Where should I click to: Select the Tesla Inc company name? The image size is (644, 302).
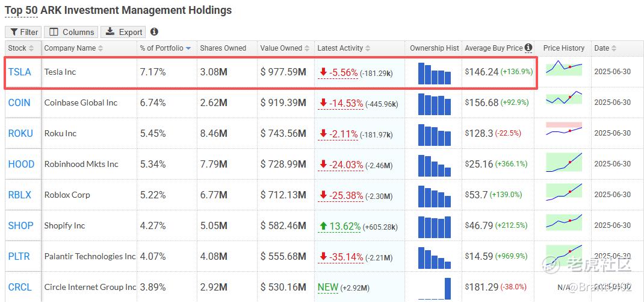pos(60,72)
